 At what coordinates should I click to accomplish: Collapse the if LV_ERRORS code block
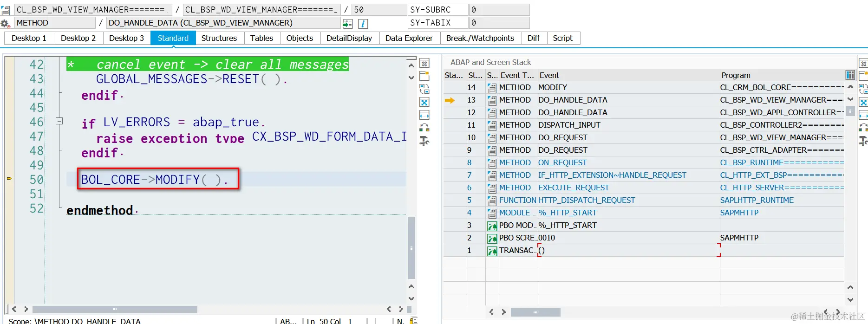[59, 121]
